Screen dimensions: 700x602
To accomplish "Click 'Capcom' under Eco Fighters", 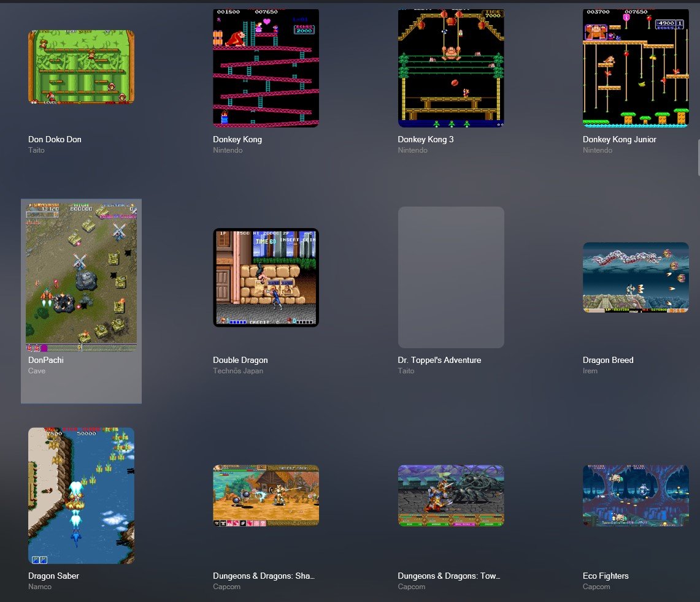I will coord(596,587).
